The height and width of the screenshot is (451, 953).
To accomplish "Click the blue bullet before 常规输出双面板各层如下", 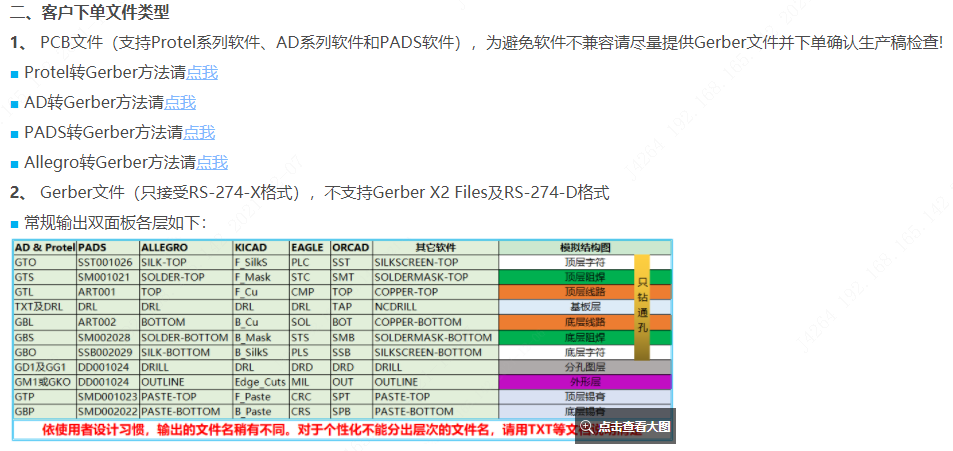I will coord(15,223).
